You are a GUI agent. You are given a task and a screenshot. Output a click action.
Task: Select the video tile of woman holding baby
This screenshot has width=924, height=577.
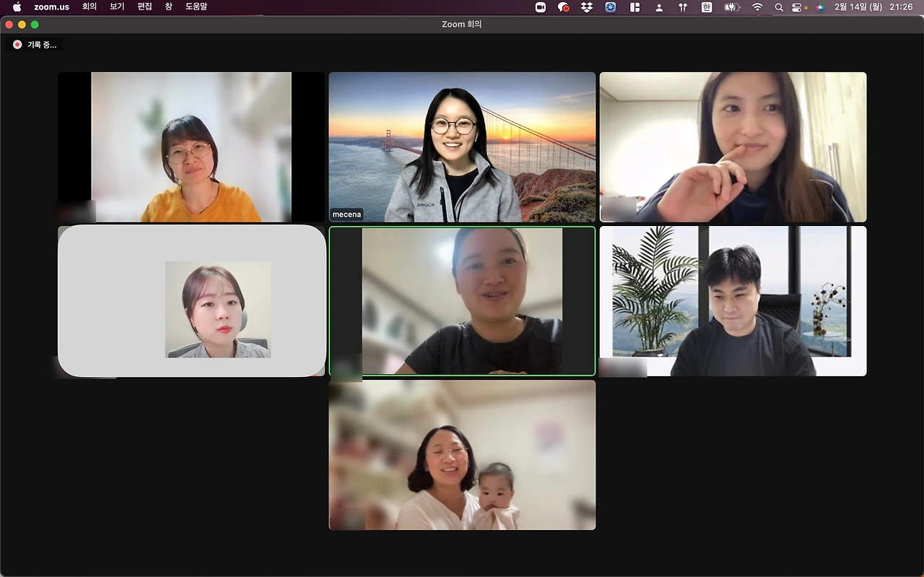point(462,455)
